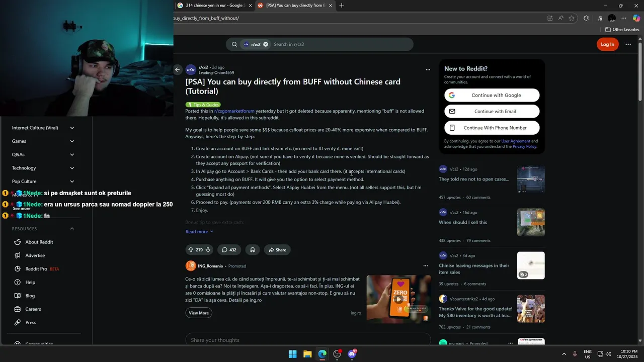Screen dimensions: 644x362
Task: Open the media control toolbar icon
Action: tap(600, 18)
